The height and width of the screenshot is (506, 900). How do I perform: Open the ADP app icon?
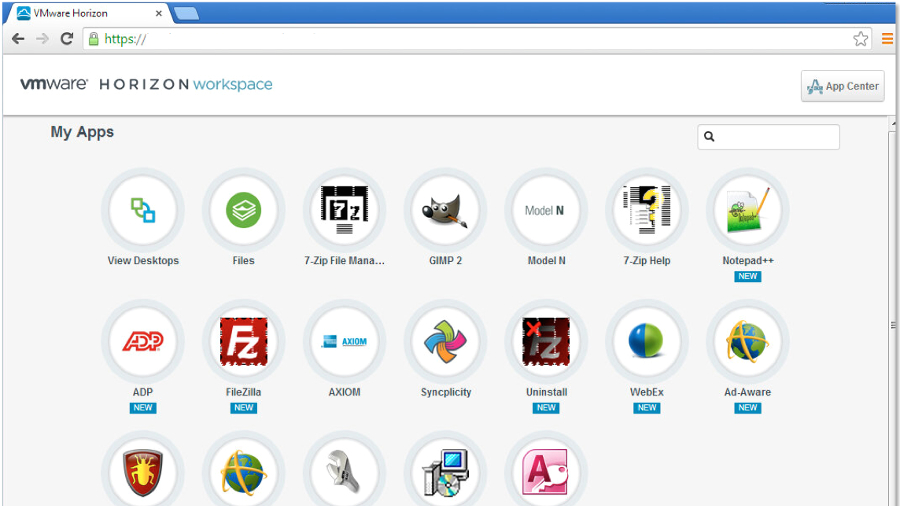pos(143,342)
